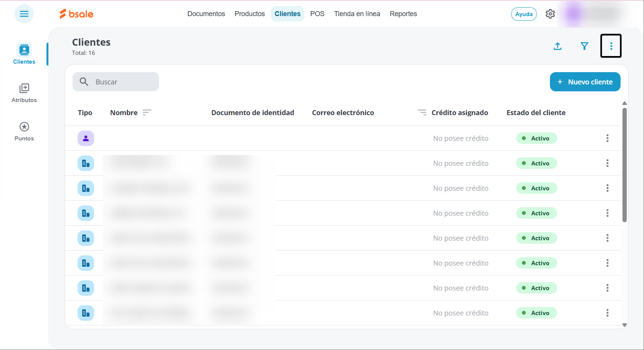Image resolution: width=644 pixels, height=350 pixels.
Task: Click the Documento de identidad column header
Action: click(253, 112)
